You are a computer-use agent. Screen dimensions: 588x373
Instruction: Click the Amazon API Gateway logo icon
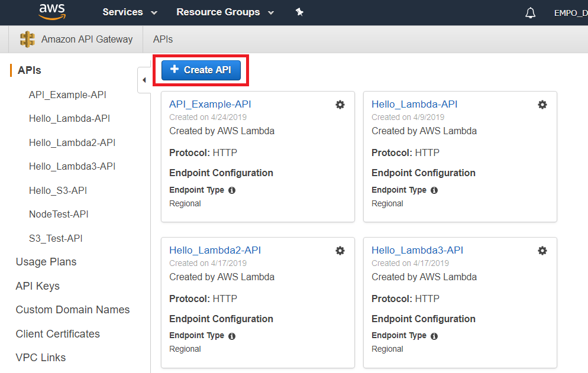tap(27, 39)
